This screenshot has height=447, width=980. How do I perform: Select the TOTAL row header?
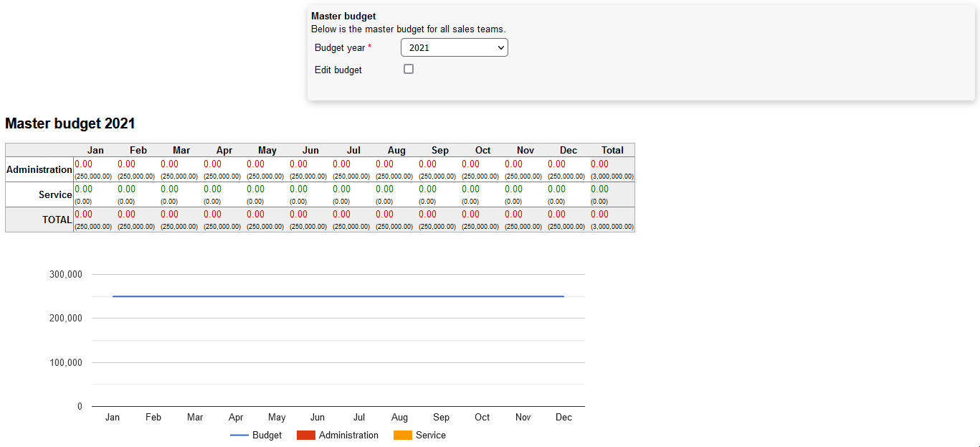tap(57, 220)
